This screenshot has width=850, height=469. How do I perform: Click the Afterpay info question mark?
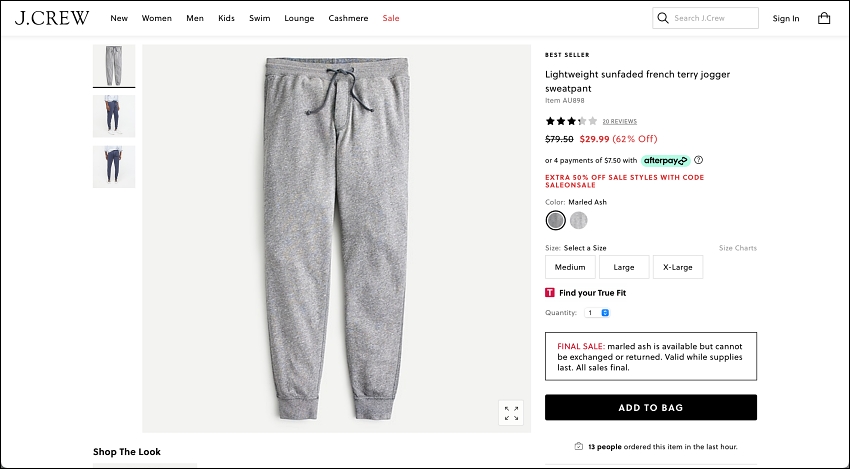click(x=698, y=160)
